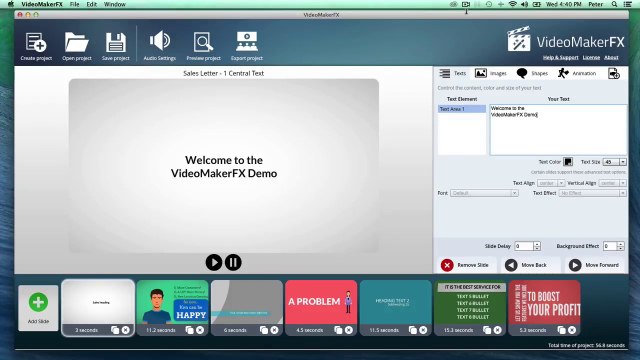Select the white 3 seconds slide thumbnail

click(98, 302)
